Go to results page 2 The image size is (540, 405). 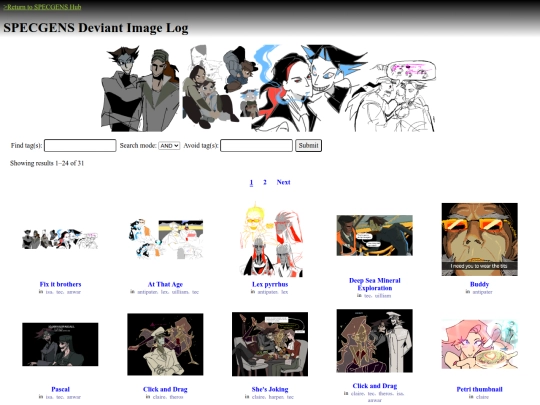[x=264, y=182]
